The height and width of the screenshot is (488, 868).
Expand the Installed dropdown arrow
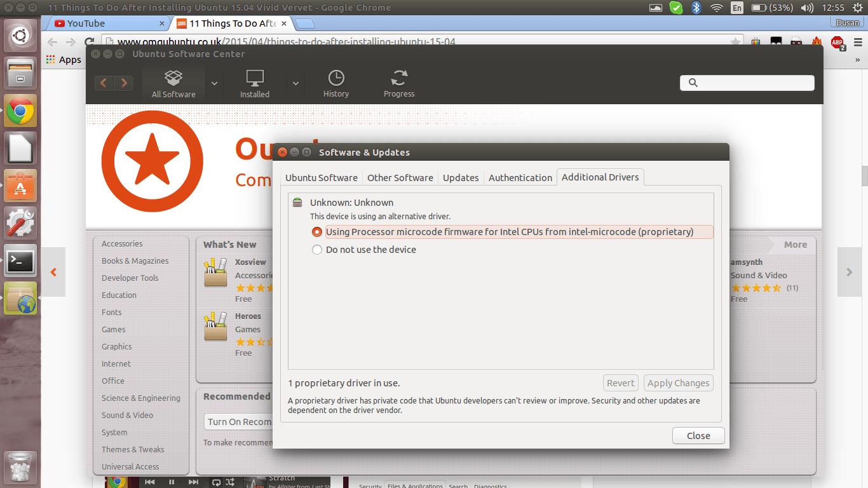[296, 83]
